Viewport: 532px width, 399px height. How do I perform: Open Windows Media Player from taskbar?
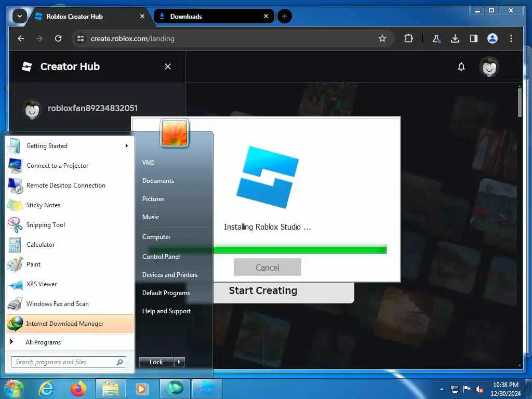click(x=141, y=389)
